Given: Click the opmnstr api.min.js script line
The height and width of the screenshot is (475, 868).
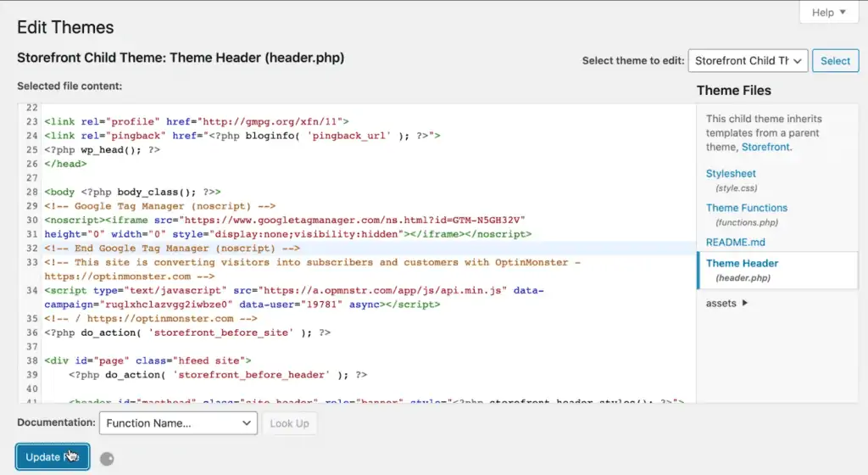Looking at the screenshot, I should (x=294, y=291).
